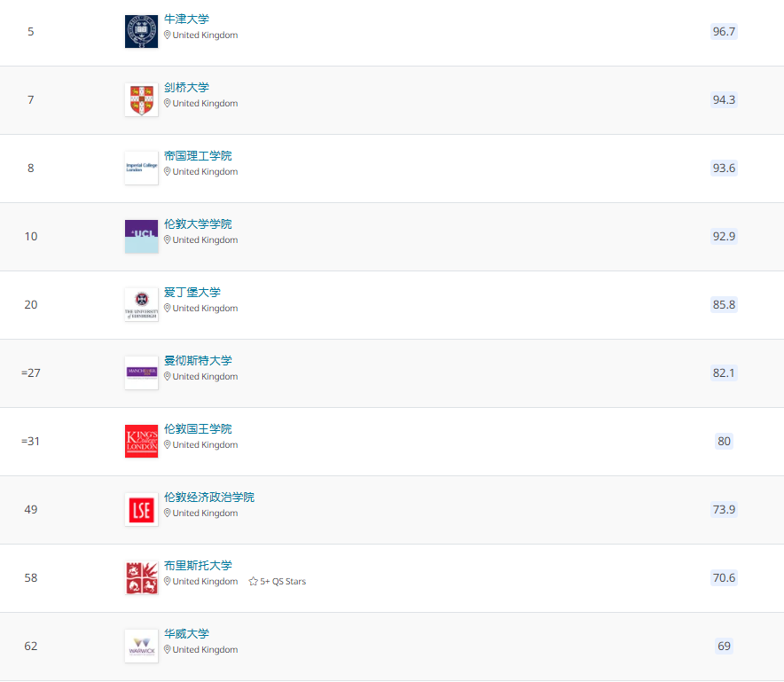Click the location pin under 帝国理工学院
This screenshot has height=682, width=784.
coord(168,171)
